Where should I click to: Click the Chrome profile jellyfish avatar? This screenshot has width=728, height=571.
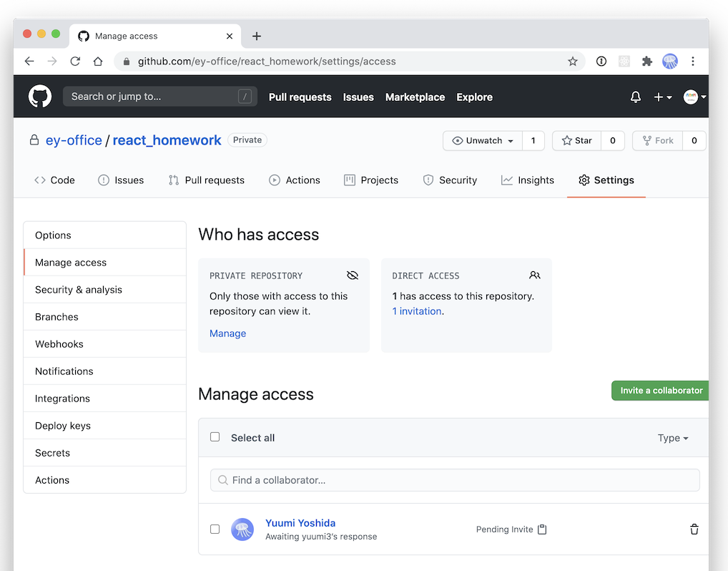click(669, 62)
